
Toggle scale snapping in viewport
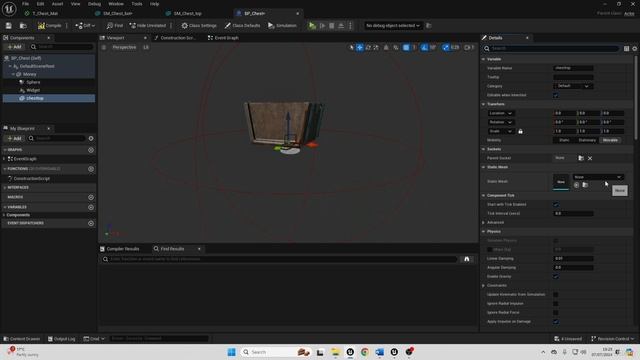(x=446, y=47)
